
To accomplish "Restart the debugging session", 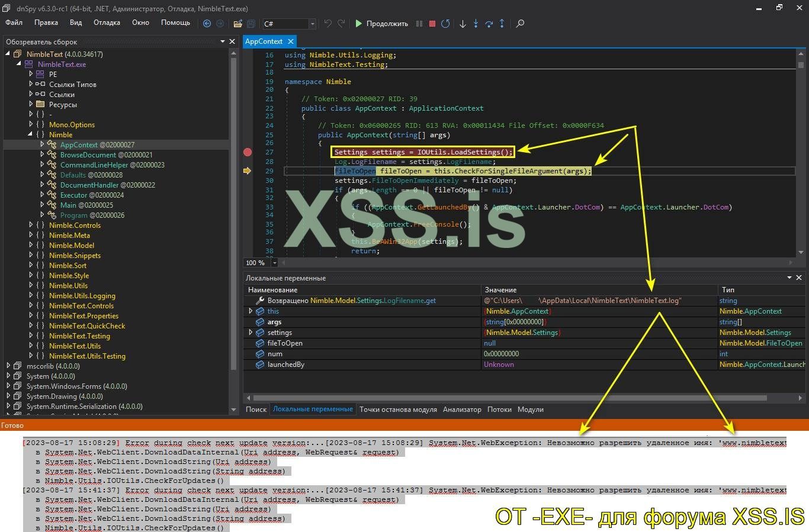I will point(445,24).
